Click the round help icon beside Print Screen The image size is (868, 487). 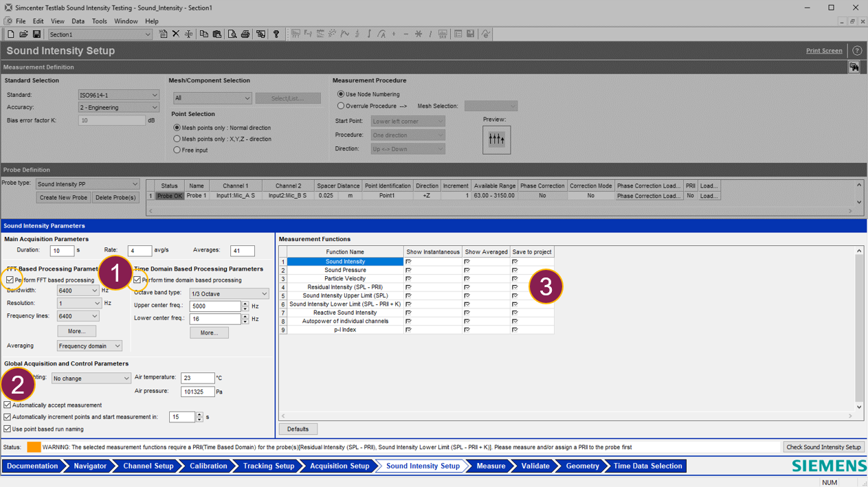[857, 51]
